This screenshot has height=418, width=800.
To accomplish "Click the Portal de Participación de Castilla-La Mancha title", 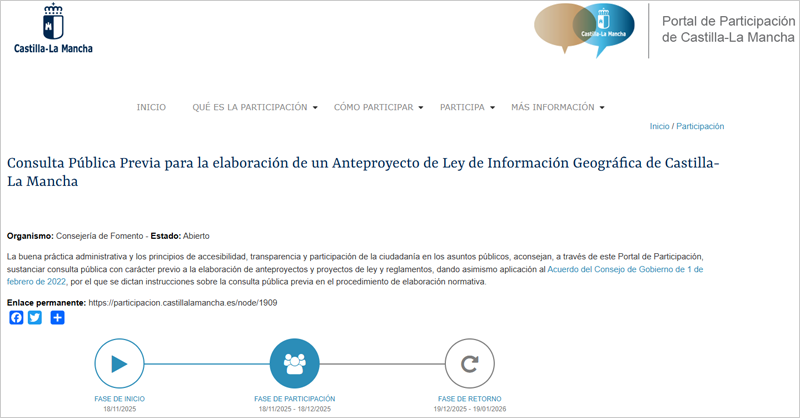I will pyautogui.click(x=728, y=29).
